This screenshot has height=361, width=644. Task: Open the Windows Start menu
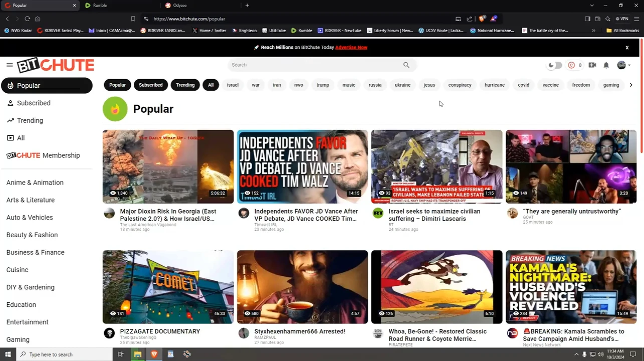coord(8,354)
